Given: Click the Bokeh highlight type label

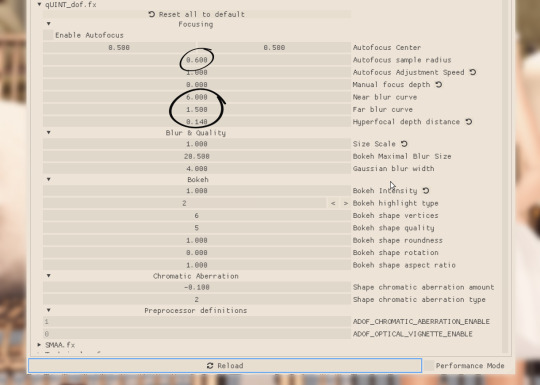Looking at the screenshot, I should tap(395, 203).
